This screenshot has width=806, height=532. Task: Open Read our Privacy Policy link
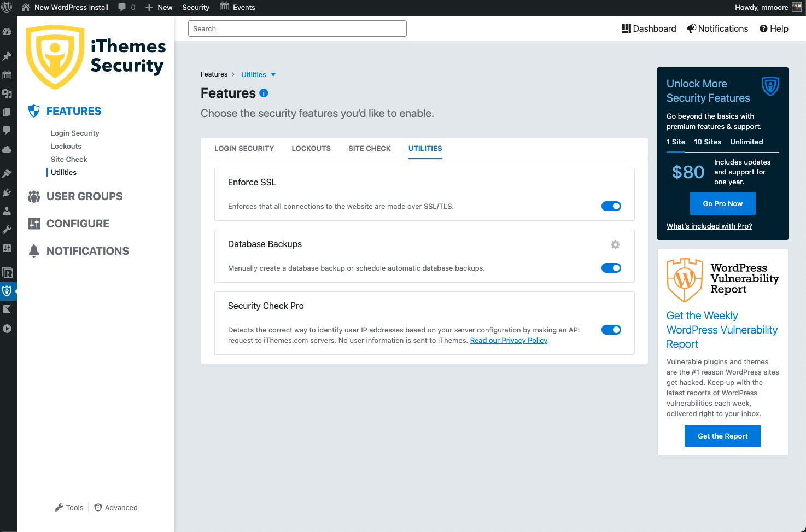[509, 340]
